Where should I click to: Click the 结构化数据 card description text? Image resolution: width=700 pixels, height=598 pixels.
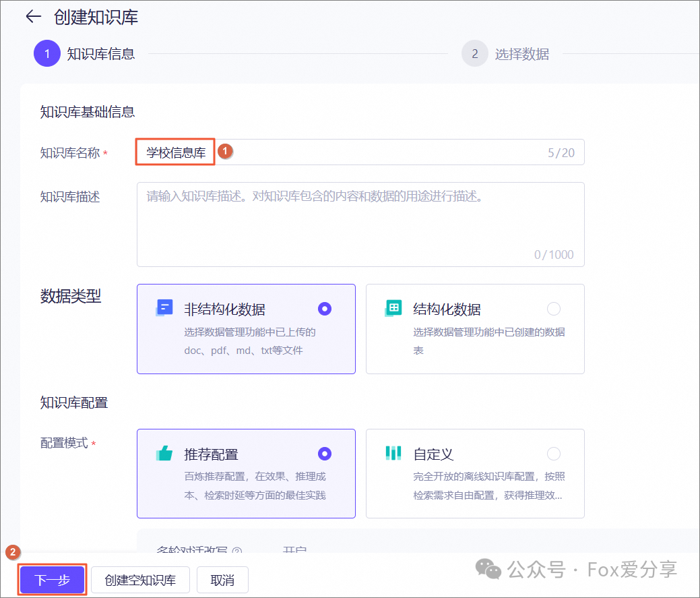[x=489, y=341]
